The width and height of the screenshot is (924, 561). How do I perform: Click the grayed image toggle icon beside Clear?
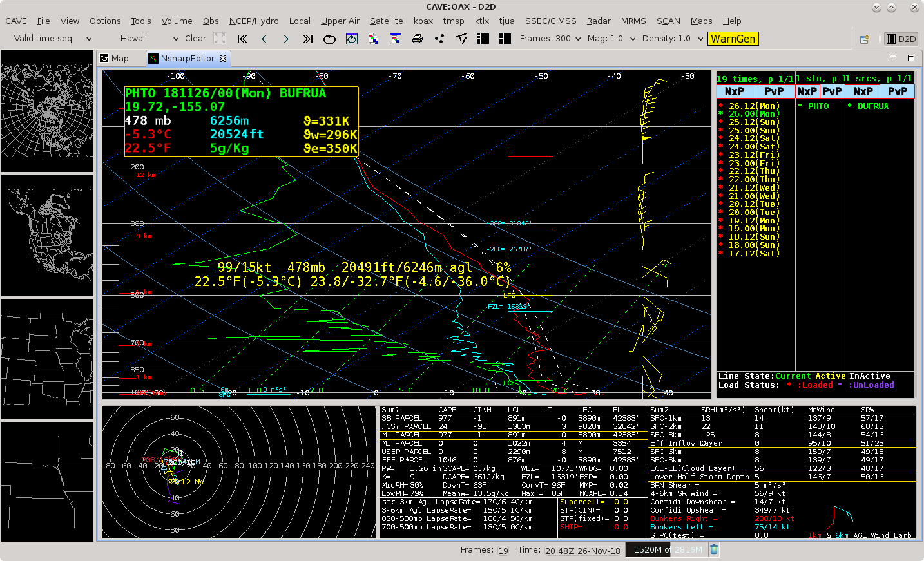pos(220,39)
